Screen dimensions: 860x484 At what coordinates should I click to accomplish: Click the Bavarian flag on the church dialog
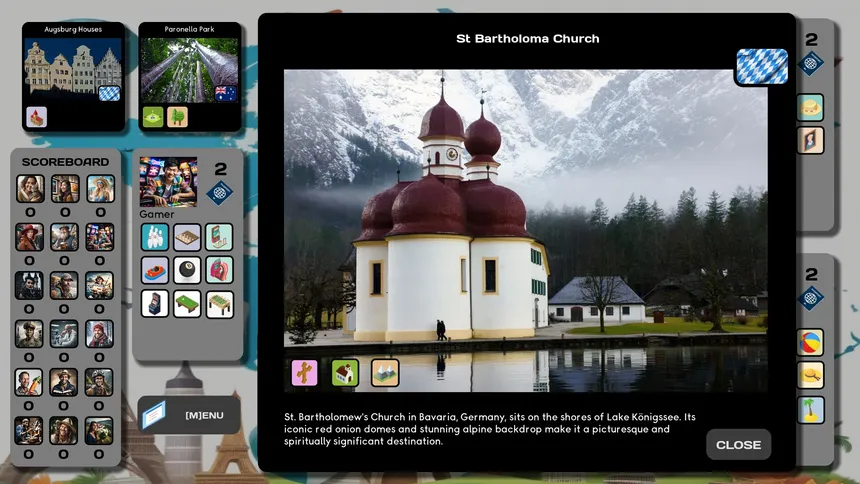click(x=762, y=66)
